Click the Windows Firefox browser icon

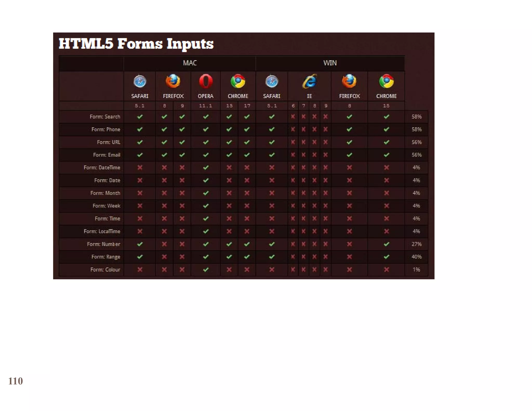[349, 82]
